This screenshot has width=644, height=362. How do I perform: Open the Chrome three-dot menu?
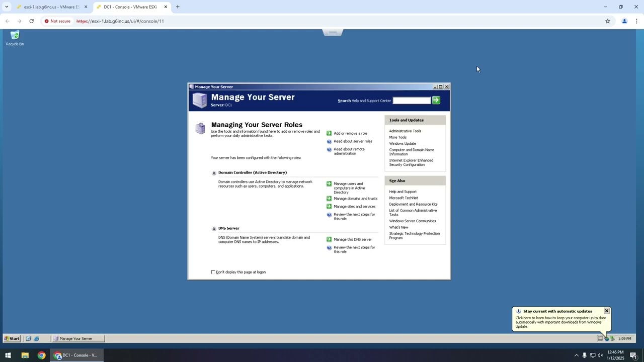coord(636,21)
